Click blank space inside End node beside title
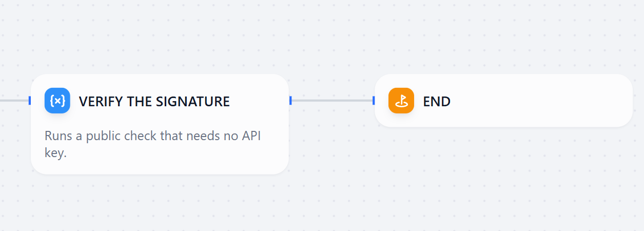The image size is (644, 231). coord(539,101)
